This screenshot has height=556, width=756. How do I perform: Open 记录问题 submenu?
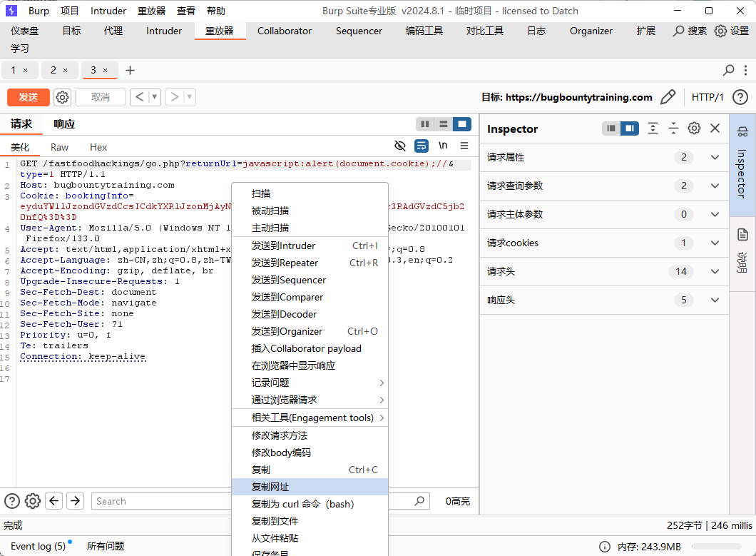point(310,383)
